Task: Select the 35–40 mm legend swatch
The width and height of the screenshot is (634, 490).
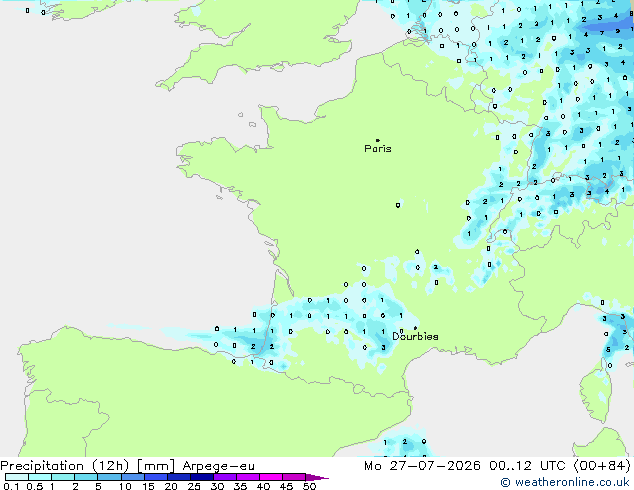Action: [248, 477]
